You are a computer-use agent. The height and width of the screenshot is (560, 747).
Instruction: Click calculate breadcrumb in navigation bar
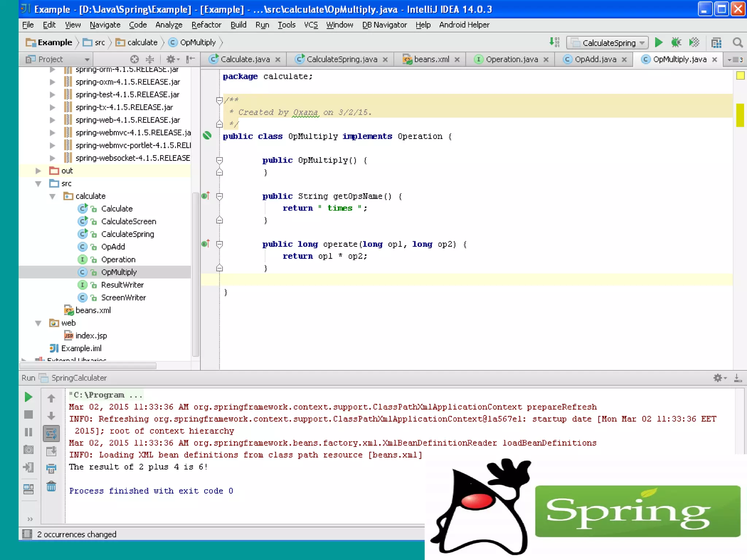(x=142, y=42)
